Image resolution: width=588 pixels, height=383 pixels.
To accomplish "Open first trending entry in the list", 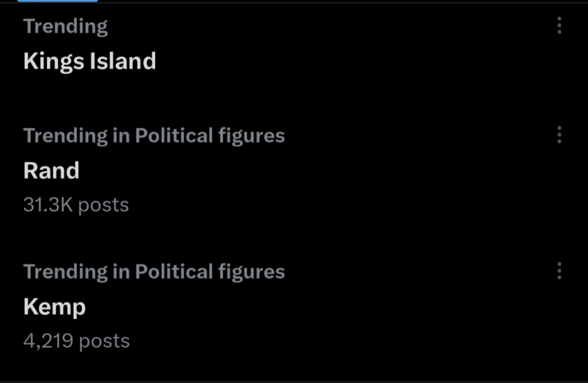I will 89,61.
